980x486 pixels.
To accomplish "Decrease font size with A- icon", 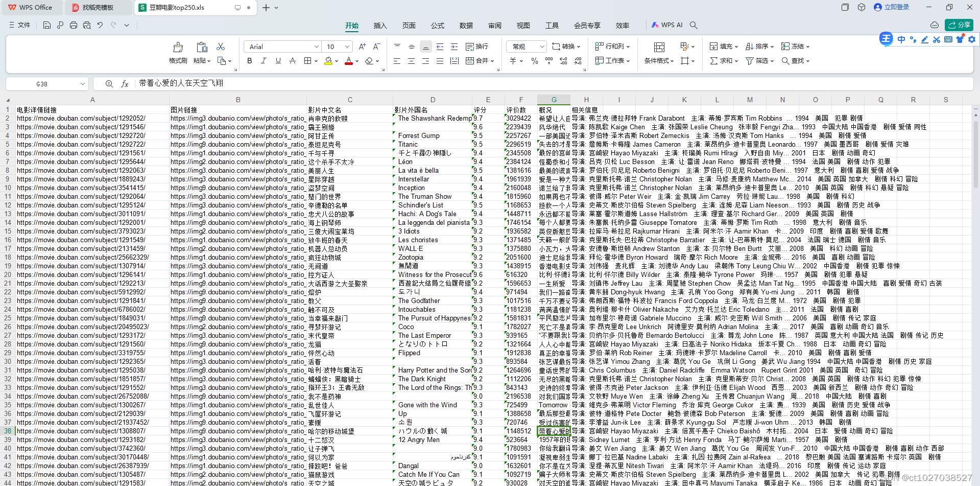I will [376, 47].
